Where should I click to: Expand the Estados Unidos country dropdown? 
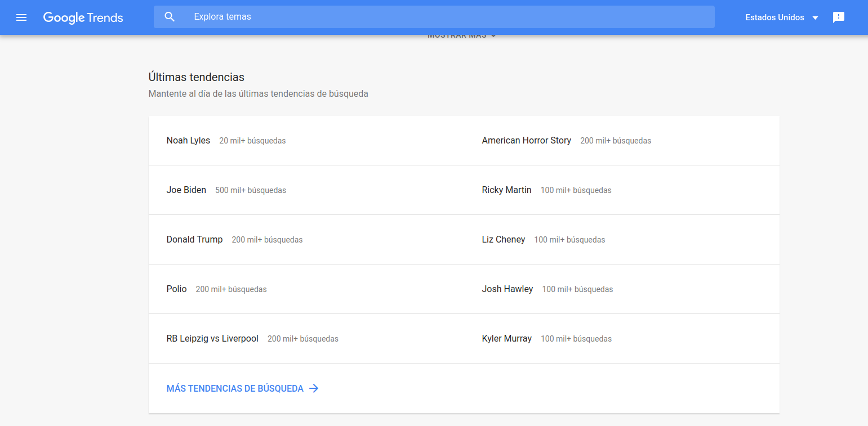[x=781, y=17]
